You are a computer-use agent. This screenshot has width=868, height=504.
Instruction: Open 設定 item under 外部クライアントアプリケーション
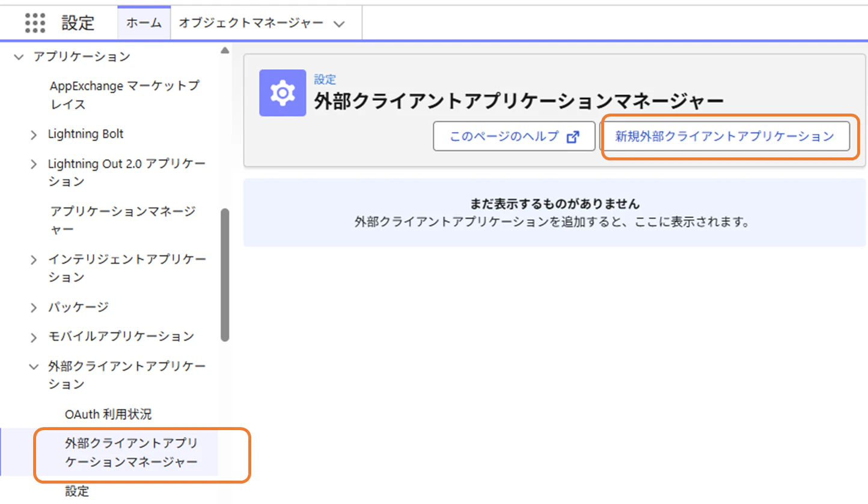pyautogui.click(x=77, y=491)
